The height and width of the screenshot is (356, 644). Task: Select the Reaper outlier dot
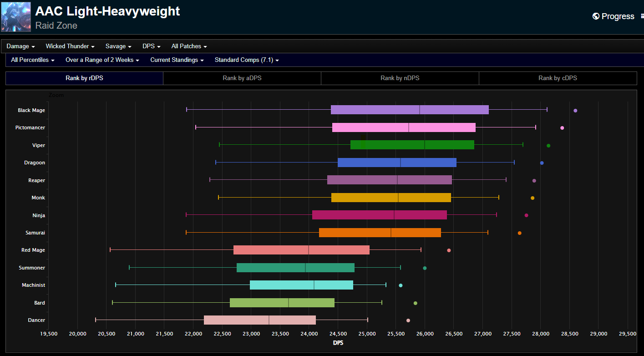pyautogui.click(x=534, y=181)
